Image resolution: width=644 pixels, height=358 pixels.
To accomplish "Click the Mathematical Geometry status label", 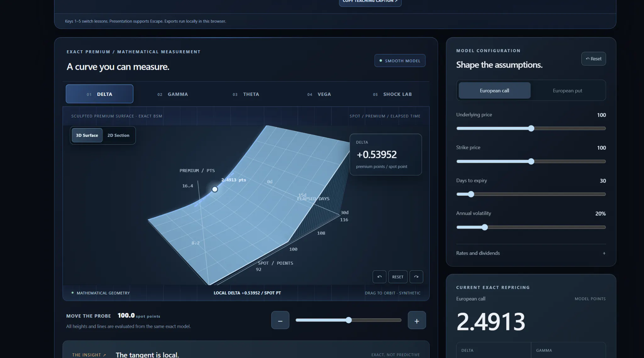I will tap(103, 293).
